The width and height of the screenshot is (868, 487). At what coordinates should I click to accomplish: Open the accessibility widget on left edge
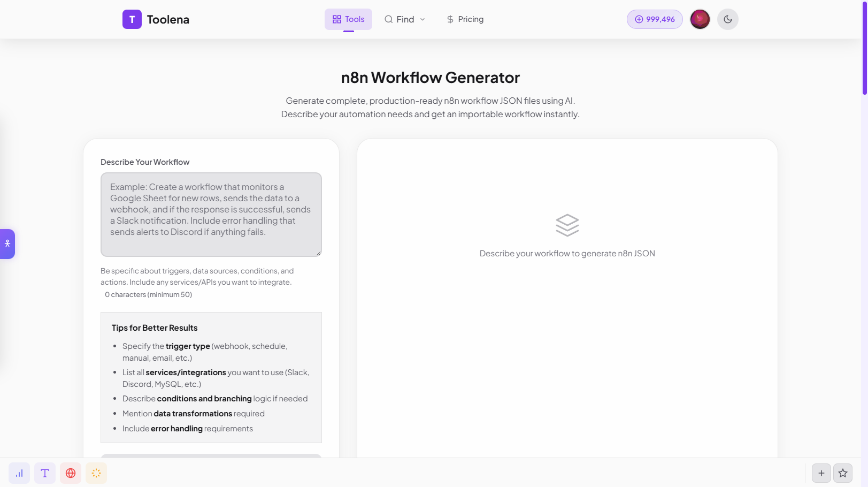[7, 244]
